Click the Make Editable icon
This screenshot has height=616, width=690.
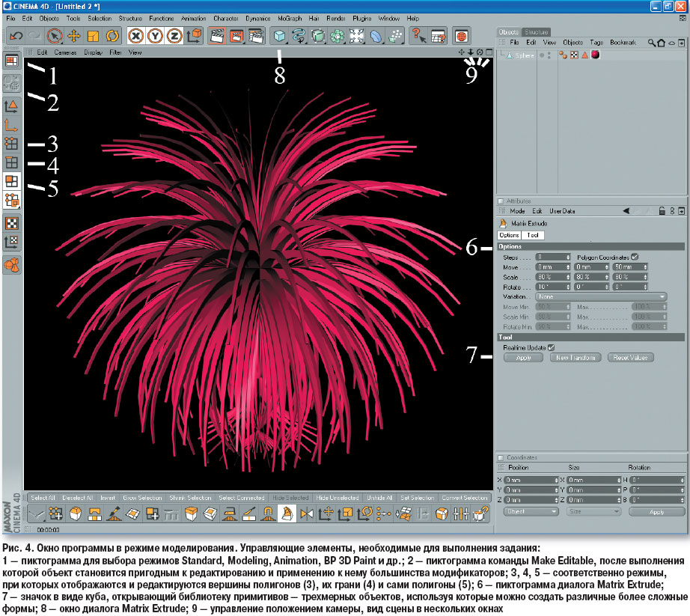point(12,84)
